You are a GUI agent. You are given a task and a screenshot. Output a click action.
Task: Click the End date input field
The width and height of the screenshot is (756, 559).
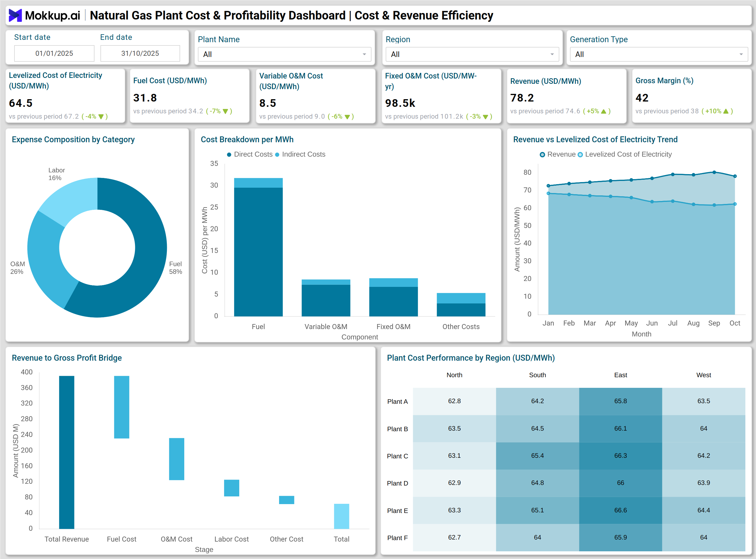pyautogui.click(x=140, y=53)
